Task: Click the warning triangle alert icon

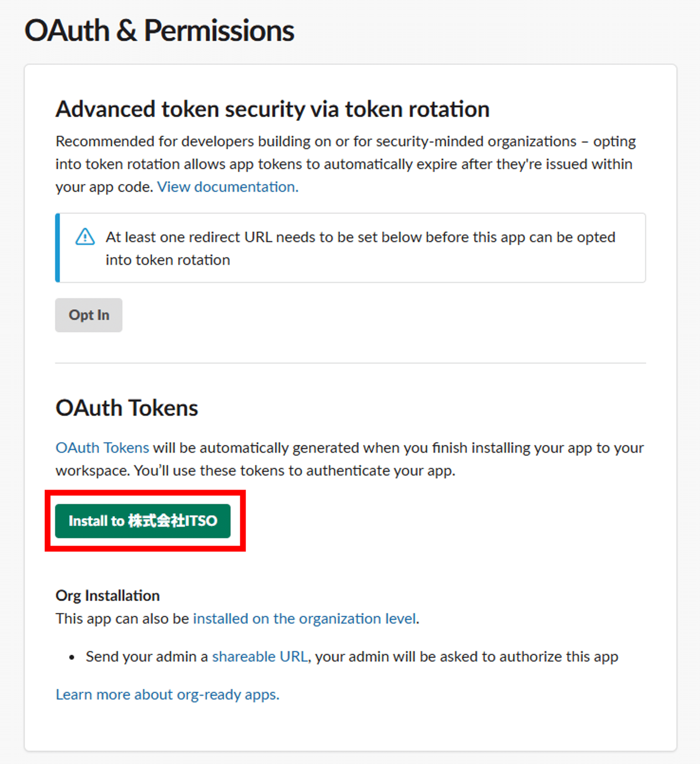Action: coord(85,237)
